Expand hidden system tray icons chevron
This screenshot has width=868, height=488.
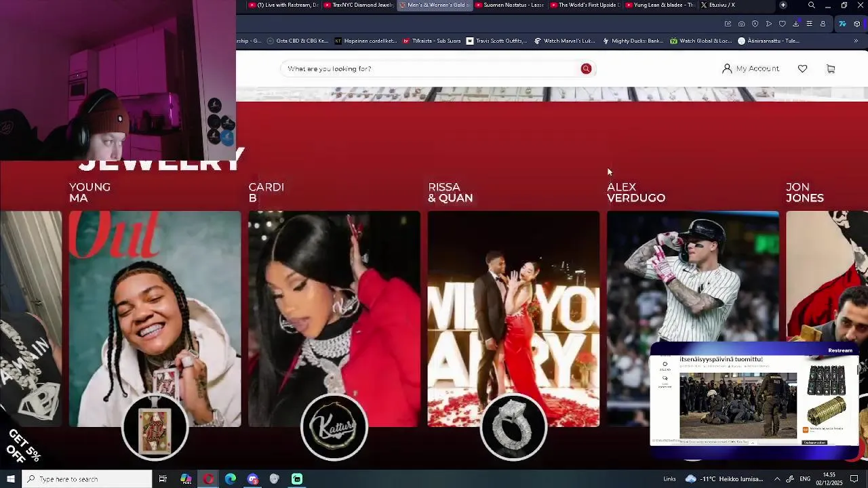tap(777, 479)
